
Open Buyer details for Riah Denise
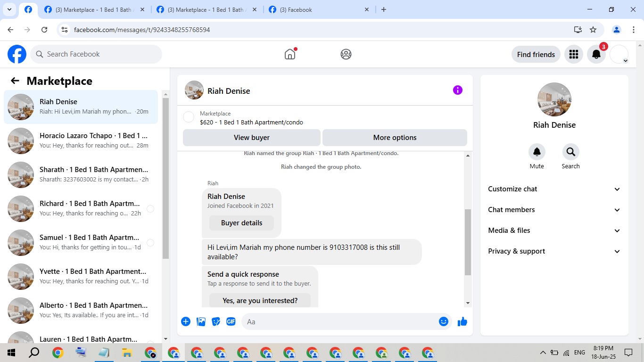pos(241,223)
